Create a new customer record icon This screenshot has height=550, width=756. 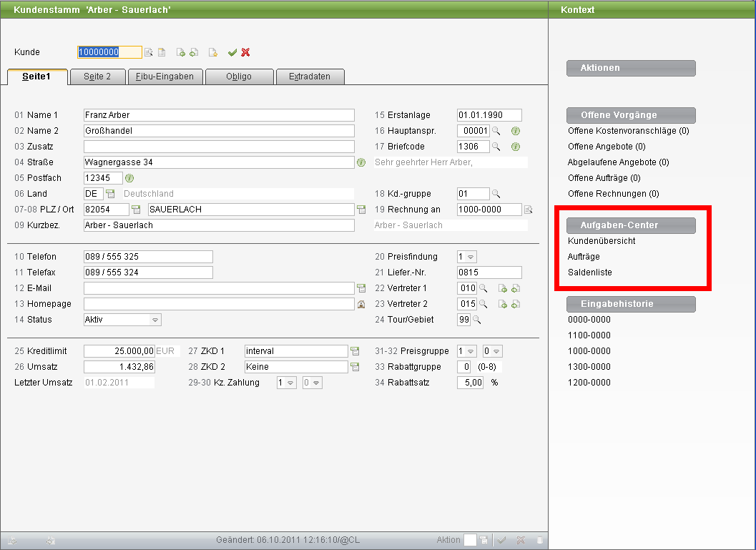click(x=212, y=52)
